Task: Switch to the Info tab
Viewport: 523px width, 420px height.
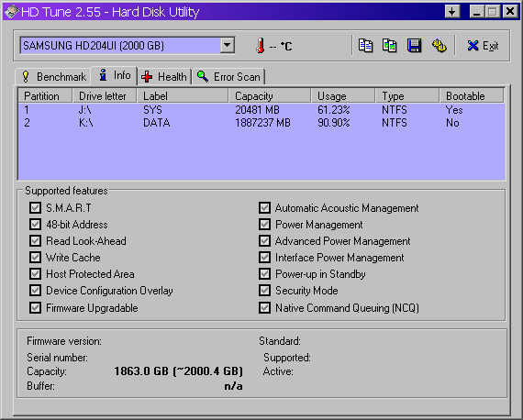Action: pos(115,75)
